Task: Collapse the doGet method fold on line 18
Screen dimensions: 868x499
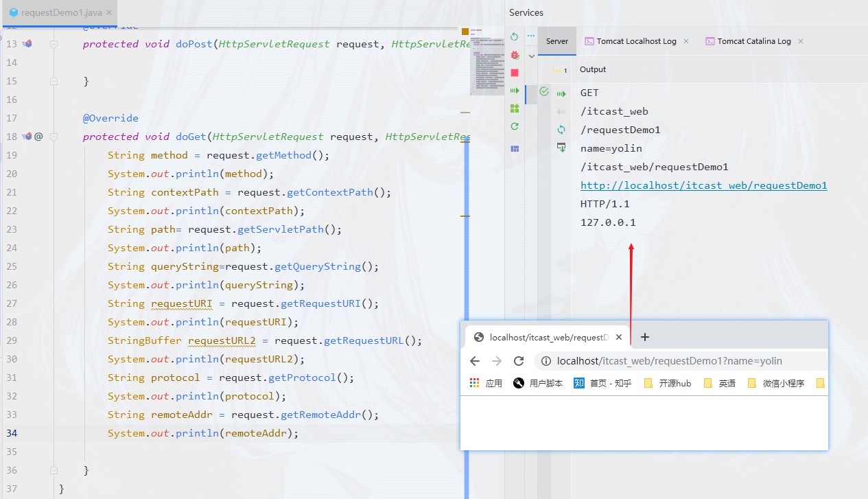Action: click(x=54, y=137)
